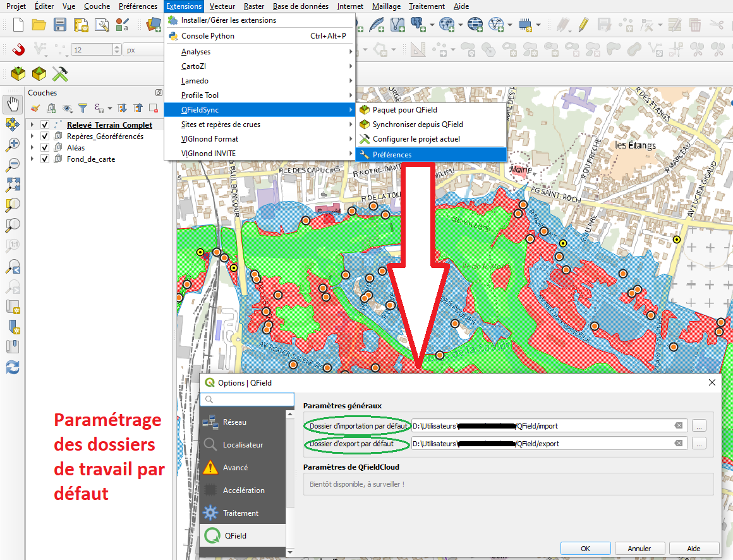Select Synchroniser depuis QField
Screen dimensions: 733x560
click(431, 125)
